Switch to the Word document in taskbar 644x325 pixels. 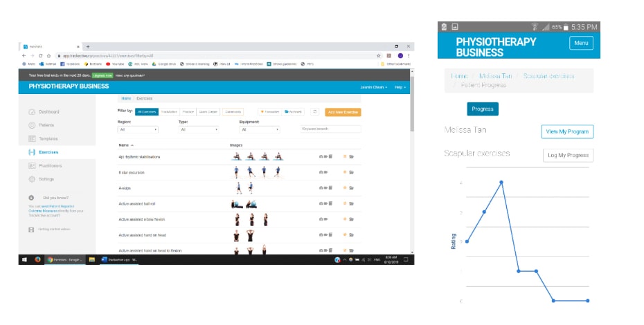[119, 259]
